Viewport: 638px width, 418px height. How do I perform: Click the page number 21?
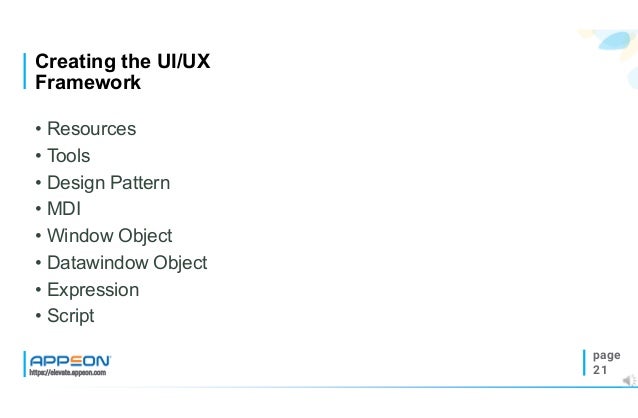pos(601,370)
